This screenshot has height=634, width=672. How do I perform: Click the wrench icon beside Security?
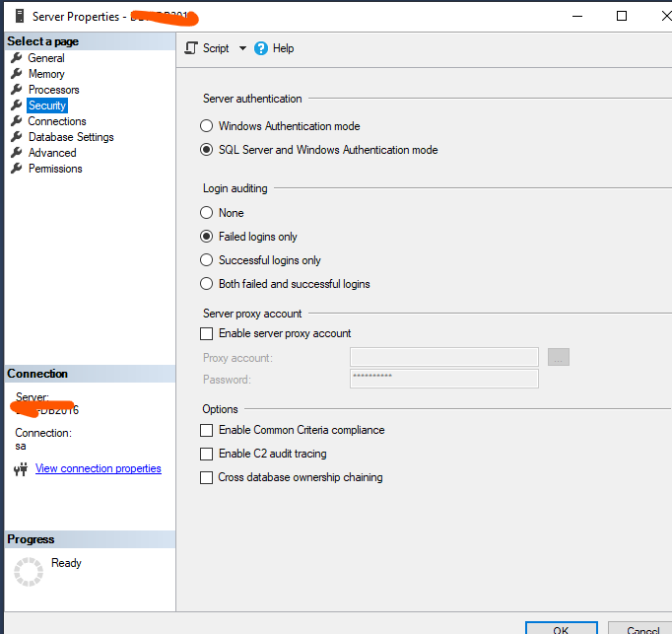tap(17, 106)
